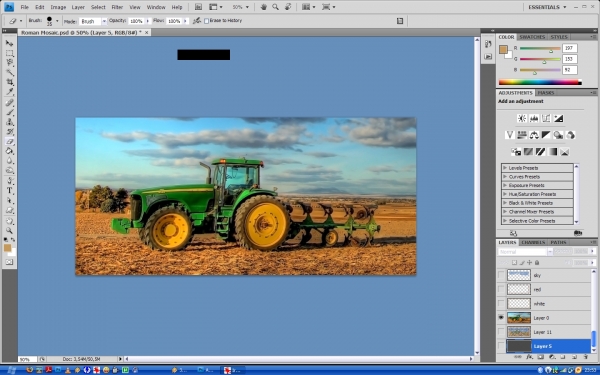Select the Type tool
The image size is (600, 375).
pyautogui.click(x=10, y=191)
